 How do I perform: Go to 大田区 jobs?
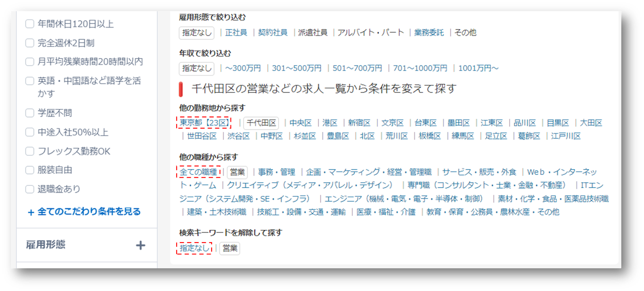click(x=590, y=123)
